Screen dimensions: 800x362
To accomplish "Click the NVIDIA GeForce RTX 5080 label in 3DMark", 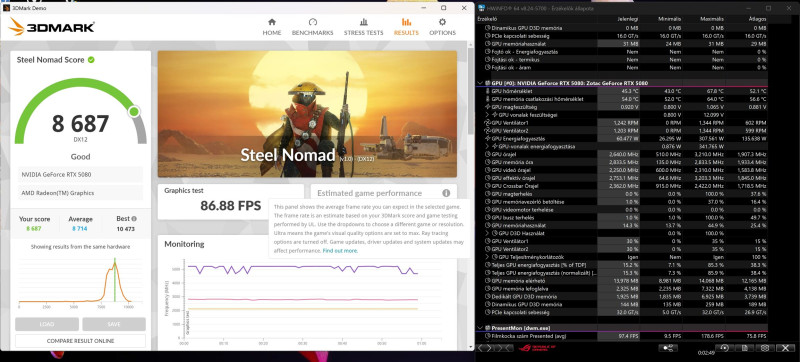I will point(56,174).
